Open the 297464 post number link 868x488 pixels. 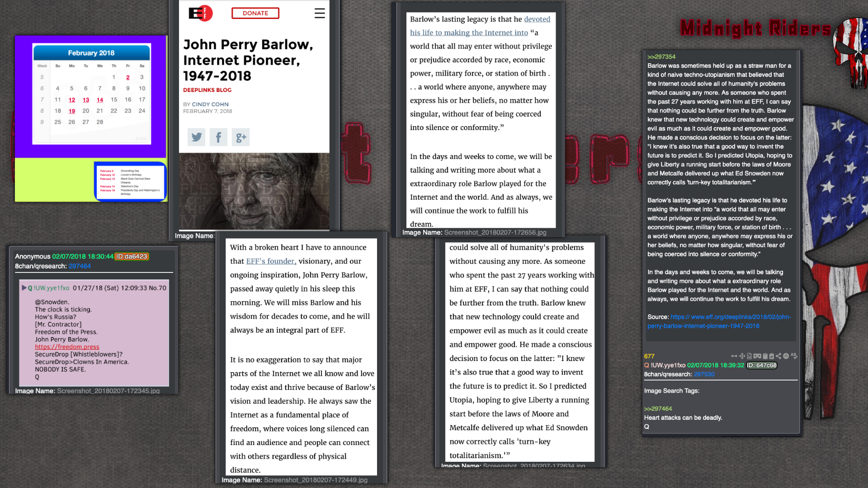[x=80, y=266]
